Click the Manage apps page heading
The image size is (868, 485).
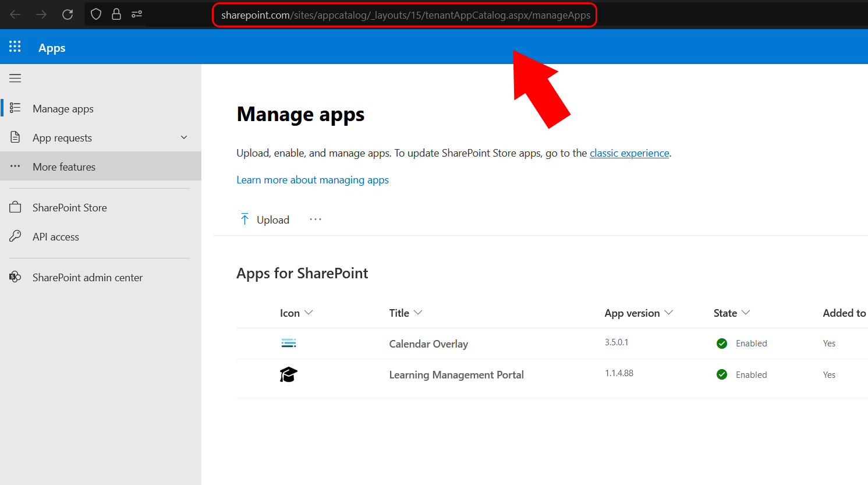(300, 115)
